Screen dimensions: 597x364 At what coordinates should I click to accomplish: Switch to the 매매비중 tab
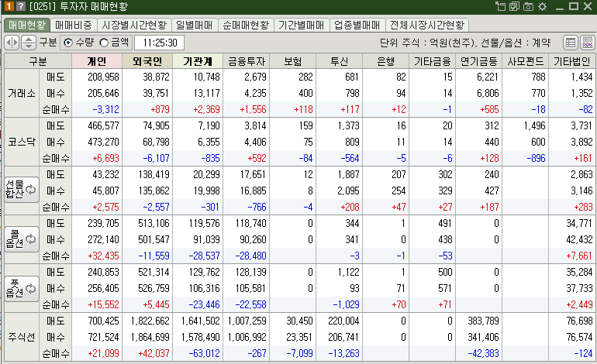coord(74,25)
